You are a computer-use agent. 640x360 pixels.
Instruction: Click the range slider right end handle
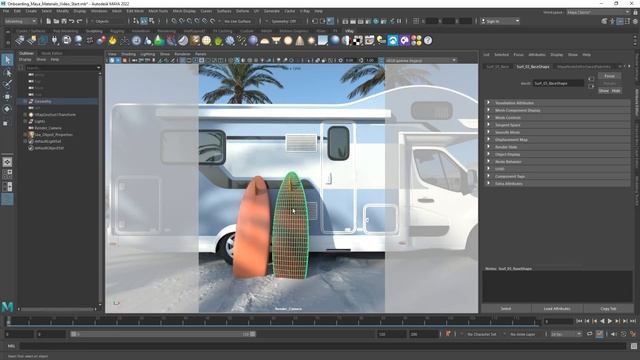[253, 334]
